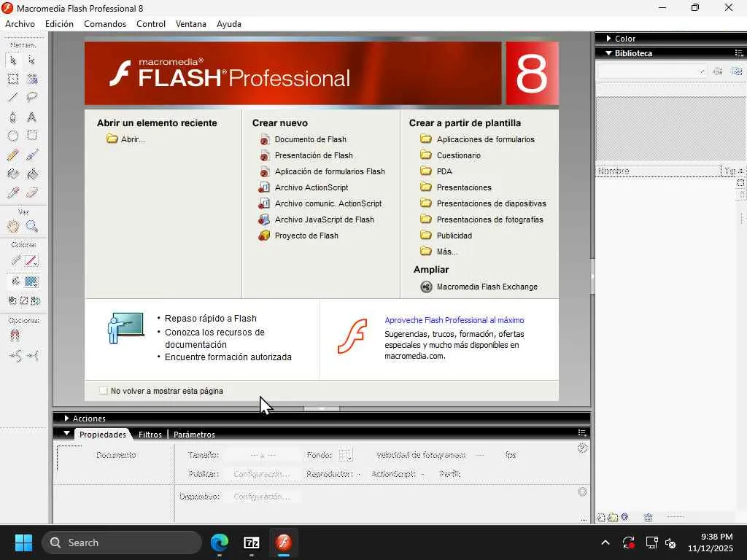Select the Hand tool
Viewport: 747px width, 560px height.
13,226
